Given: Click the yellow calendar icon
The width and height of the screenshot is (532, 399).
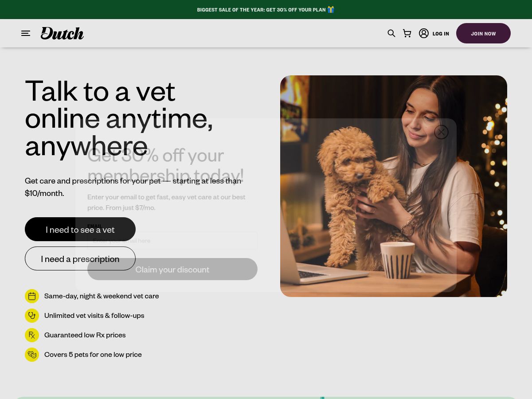Looking at the screenshot, I should tap(32, 296).
